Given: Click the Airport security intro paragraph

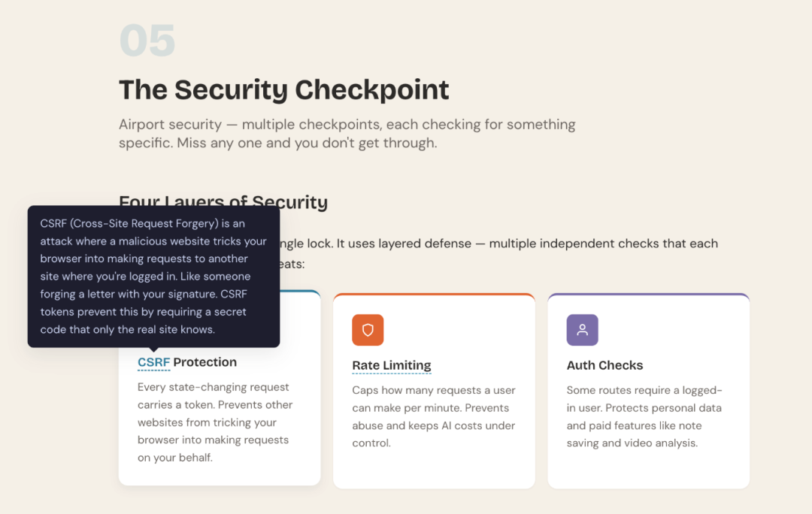Looking at the screenshot, I should pos(347,133).
